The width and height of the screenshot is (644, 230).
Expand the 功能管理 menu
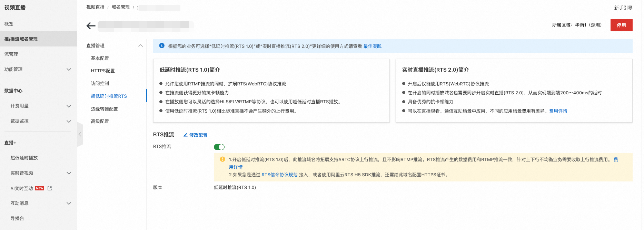[x=69, y=69]
